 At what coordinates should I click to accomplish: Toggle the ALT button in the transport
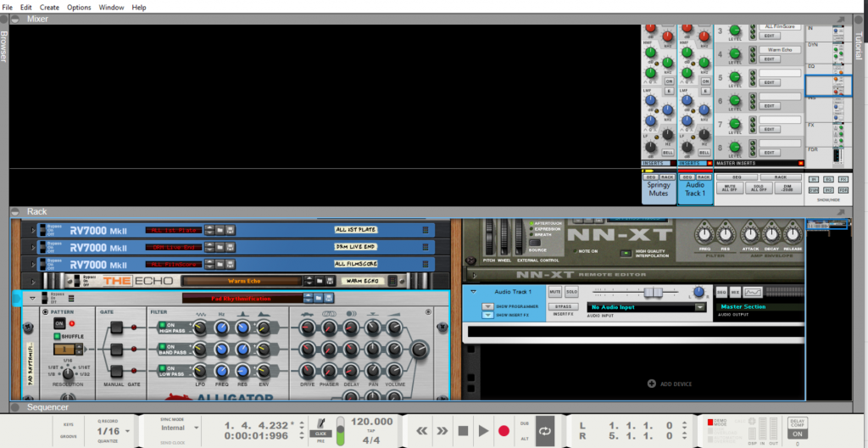click(524, 439)
